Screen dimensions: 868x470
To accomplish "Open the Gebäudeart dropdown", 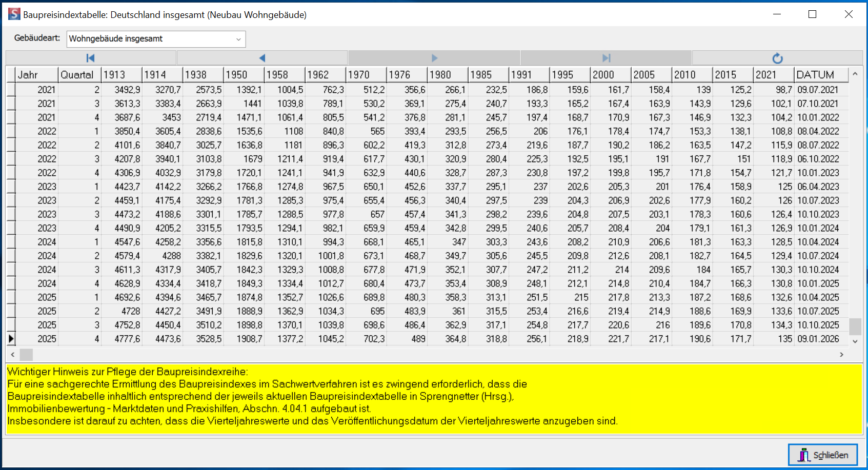I will point(238,39).
